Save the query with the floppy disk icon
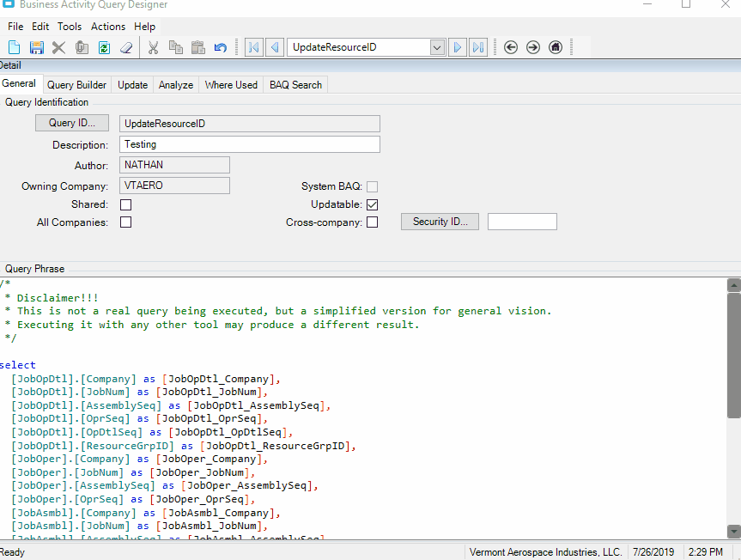Viewport: 741px width, 560px height. click(37, 47)
